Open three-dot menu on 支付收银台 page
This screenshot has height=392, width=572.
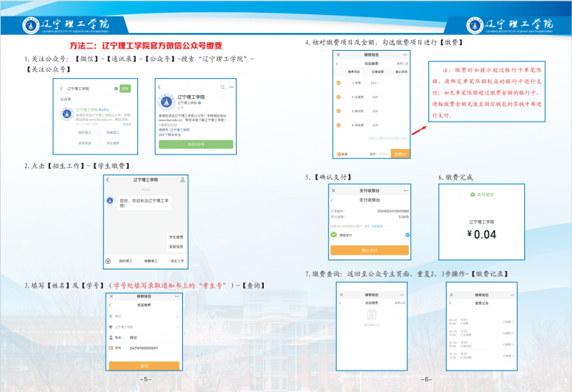coord(405,190)
